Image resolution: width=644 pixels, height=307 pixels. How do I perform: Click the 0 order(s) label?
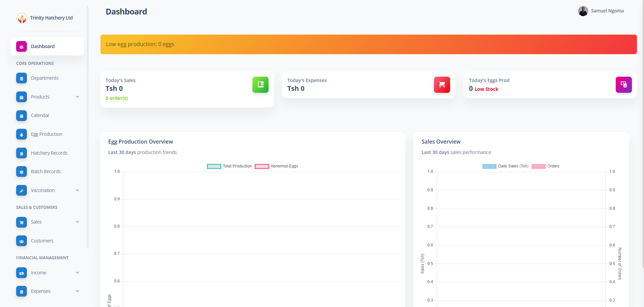(x=117, y=98)
